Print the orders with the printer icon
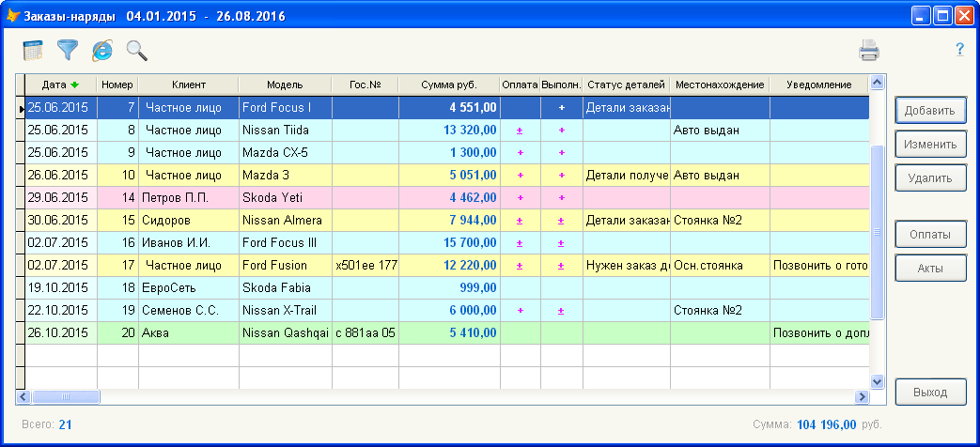Screen dimensions: 980x447 (869, 50)
